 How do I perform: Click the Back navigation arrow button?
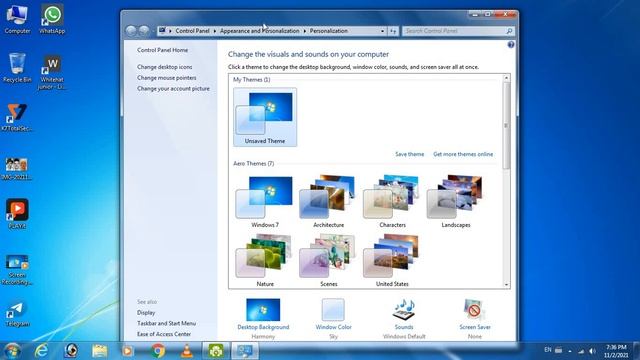click(131, 31)
